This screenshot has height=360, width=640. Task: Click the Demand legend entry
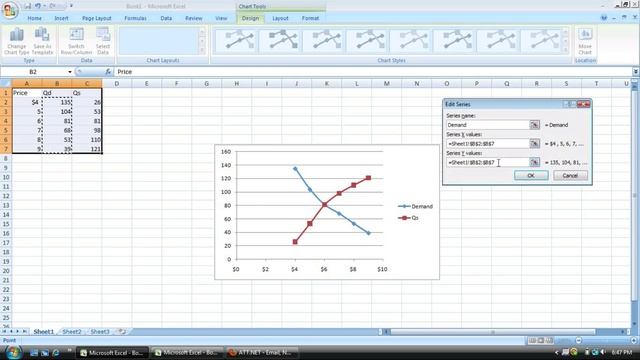[416, 207]
